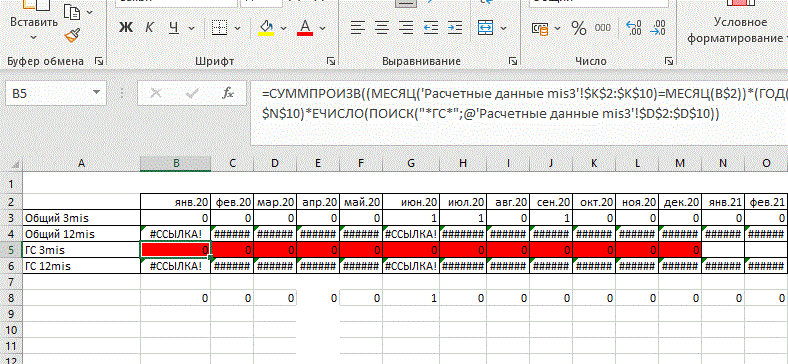This screenshot has width=788, height=364.
Task: Toggle italic К formatting
Action: pos(149,28)
